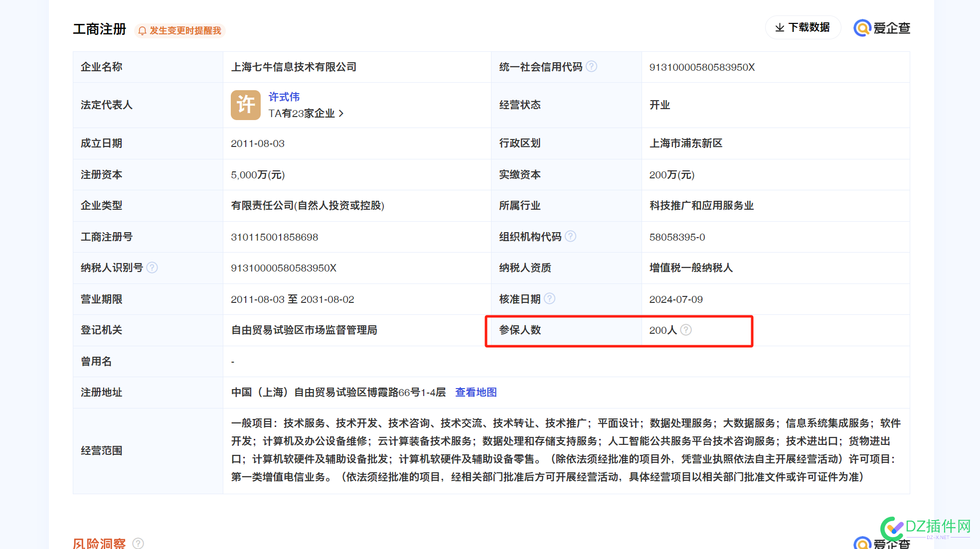This screenshot has height=549, width=980.
Task: Click registered capital 5,000万(元)
Action: pyautogui.click(x=258, y=175)
